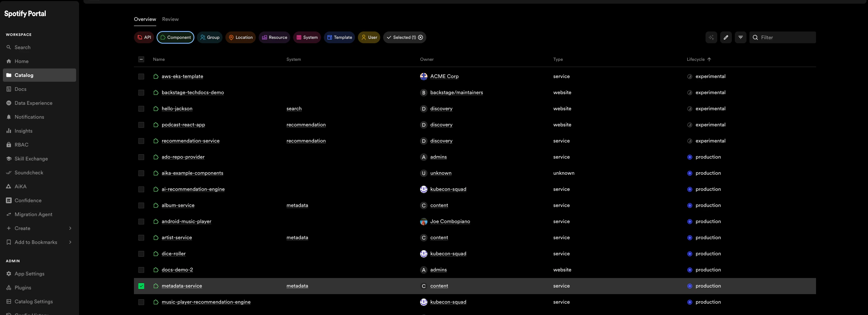Image resolution: width=868 pixels, height=315 pixels.
Task: Click the unknown owner link
Action: [x=441, y=173]
